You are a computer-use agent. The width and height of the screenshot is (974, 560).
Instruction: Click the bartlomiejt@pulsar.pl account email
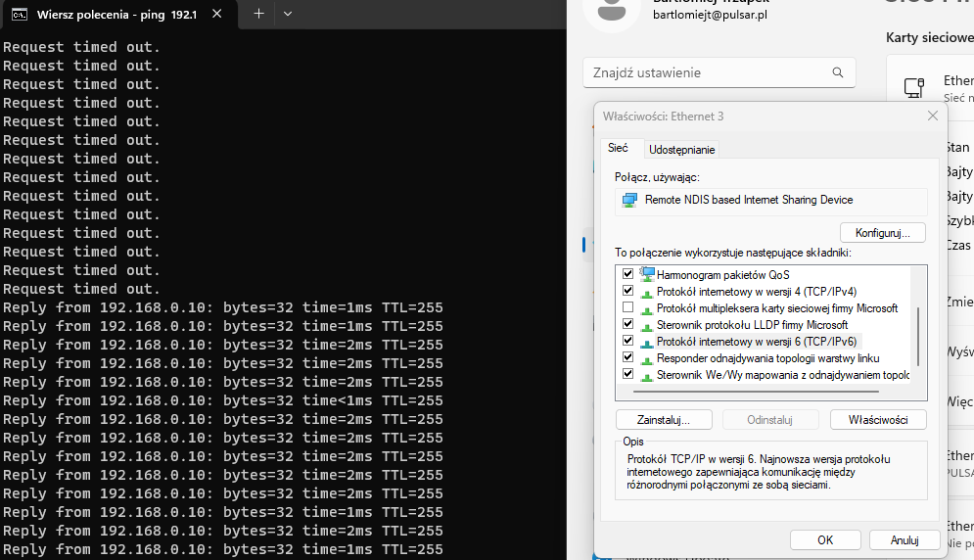pyautogui.click(x=710, y=15)
